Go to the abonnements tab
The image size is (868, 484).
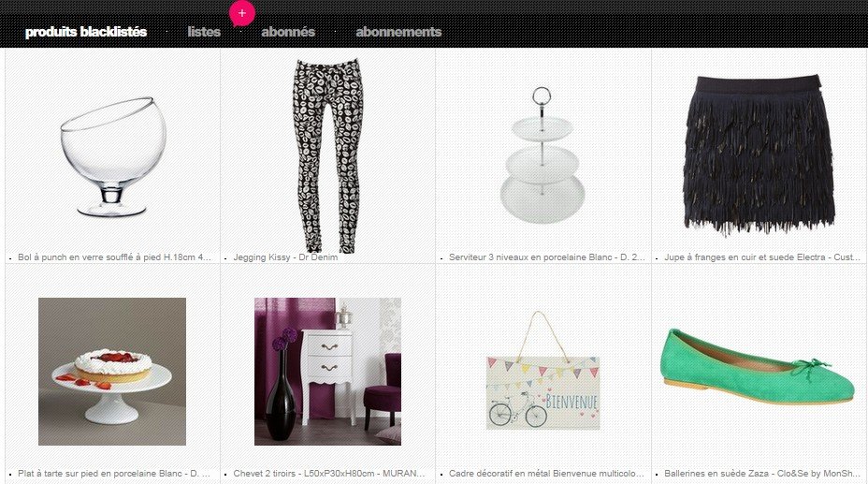coord(398,32)
